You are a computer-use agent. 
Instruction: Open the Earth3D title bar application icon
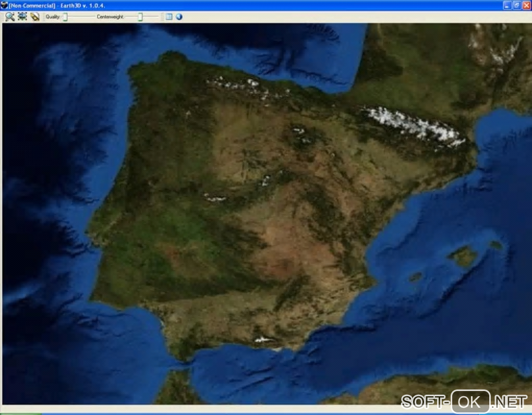[x=4, y=5]
